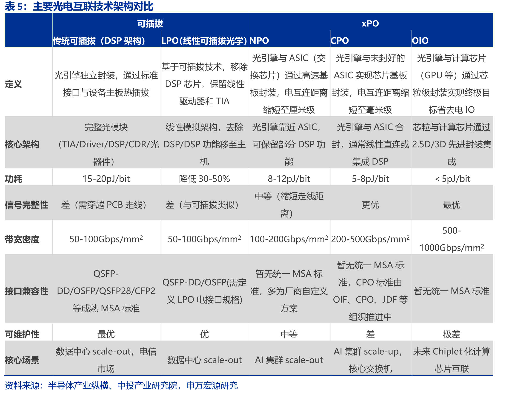The width and height of the screenshot is (532, 393).
Task: Click bandwidth cell 100-200Gbps/mm²
Action: (x=289, y=239)
